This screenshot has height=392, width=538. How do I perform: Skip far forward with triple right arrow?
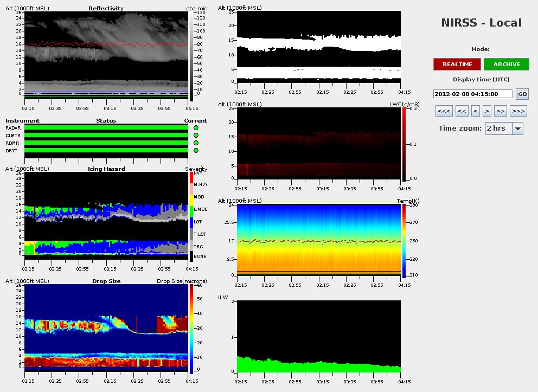pos(518,111)
